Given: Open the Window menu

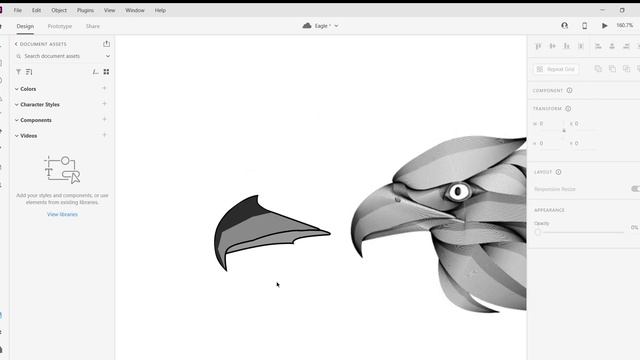Looking at the screenshot, I should (135, 10).
